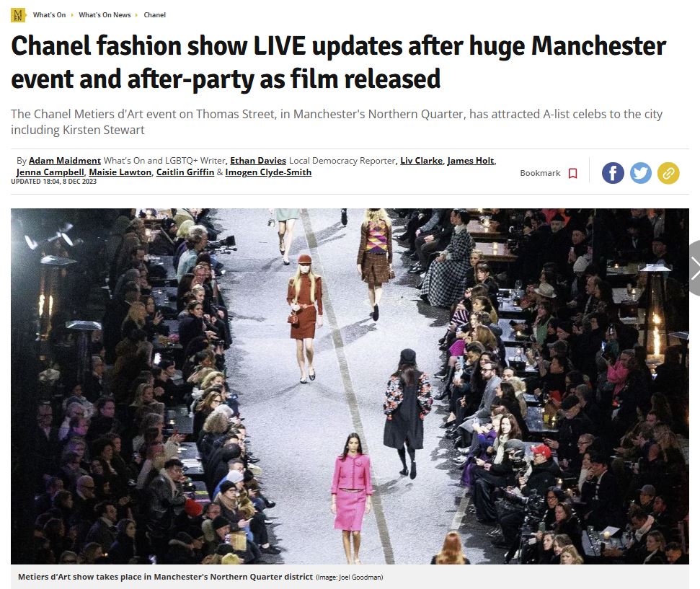Click the article headline text
The width and height of the screenshot is (700, 589).
point(338,63)
